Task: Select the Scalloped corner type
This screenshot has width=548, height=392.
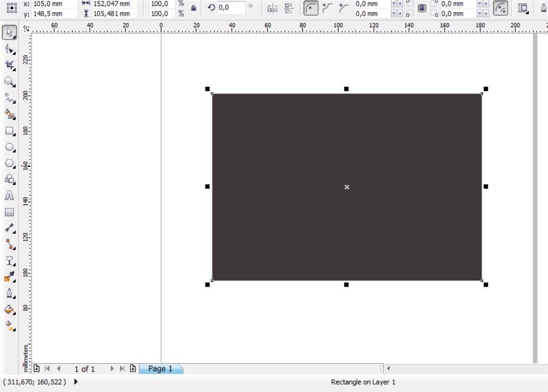Action: click(327, 8)
